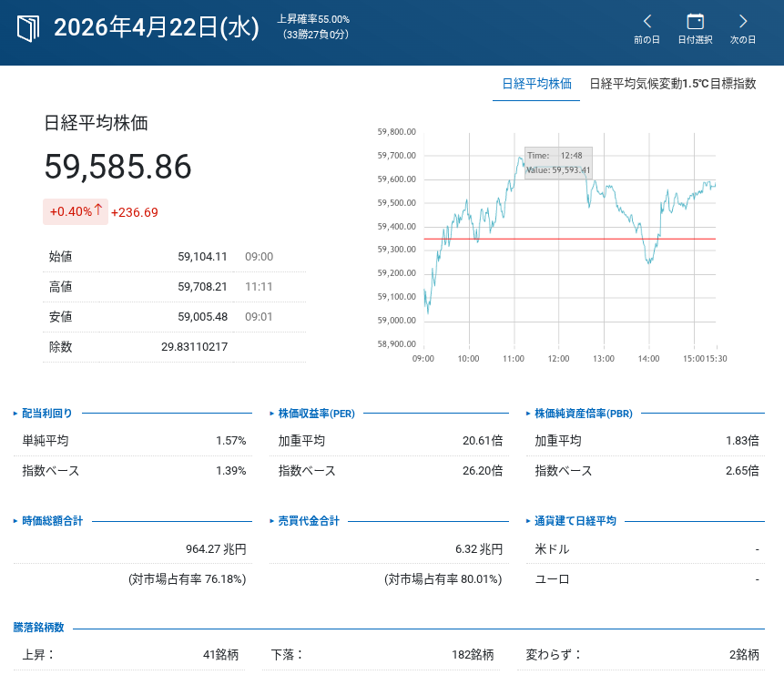The height and width of the screenshot is (675, 784).
Task: Open the 通貨建て日経平均 section heading
Action: [x=575, y=521]
